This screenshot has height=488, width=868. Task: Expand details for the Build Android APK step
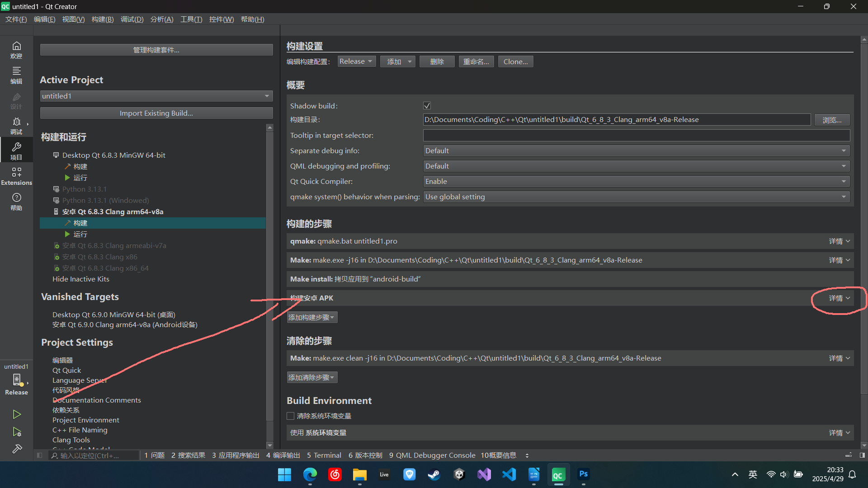pyautogui.click(x=839, y=298)
